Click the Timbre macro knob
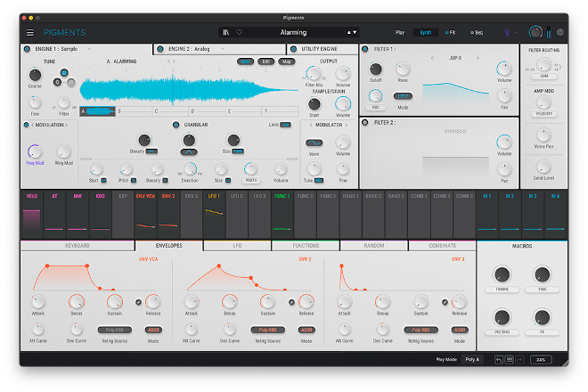This screenshot has height=392, width=588. tap(502, 274)
